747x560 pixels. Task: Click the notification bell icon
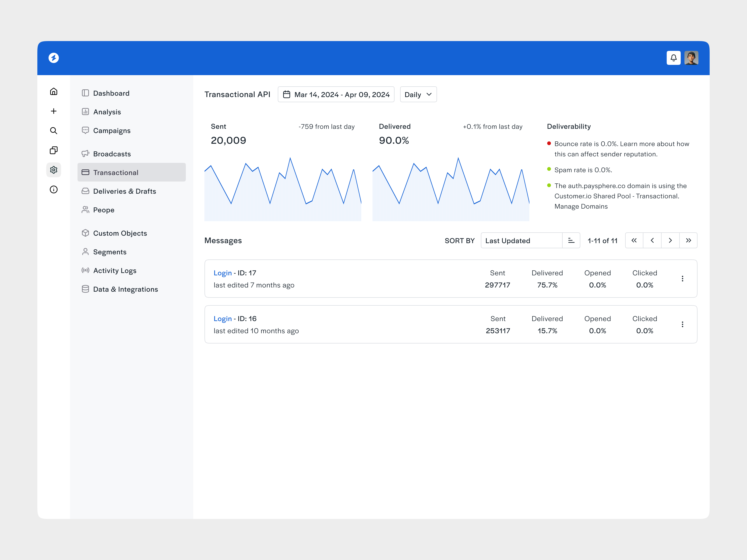[x=673, y=58]
